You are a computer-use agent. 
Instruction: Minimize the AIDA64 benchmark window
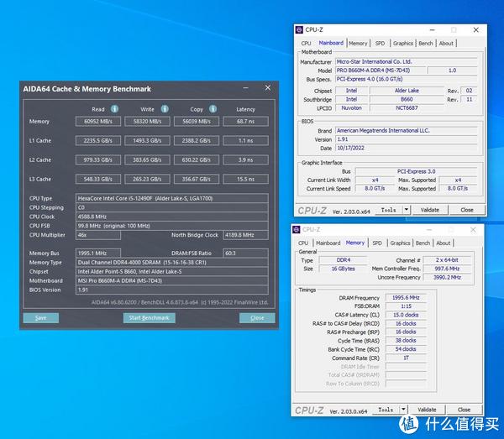point(245,87)
